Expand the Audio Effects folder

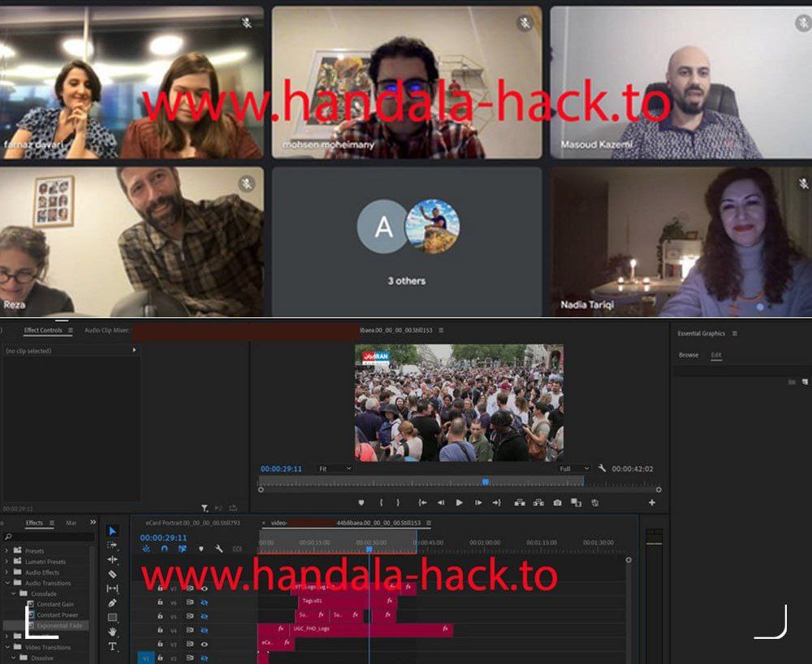(6, 572)
